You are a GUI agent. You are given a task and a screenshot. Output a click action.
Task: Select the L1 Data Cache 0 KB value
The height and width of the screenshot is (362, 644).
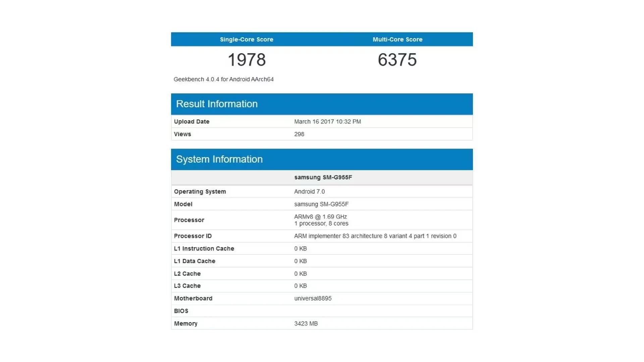[x=300, y=261]
